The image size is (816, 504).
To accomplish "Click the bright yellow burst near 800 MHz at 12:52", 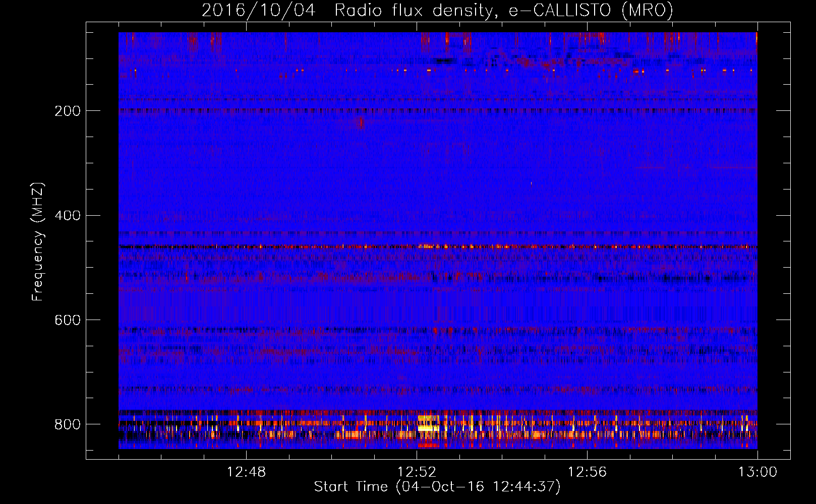I will (428, 428).
